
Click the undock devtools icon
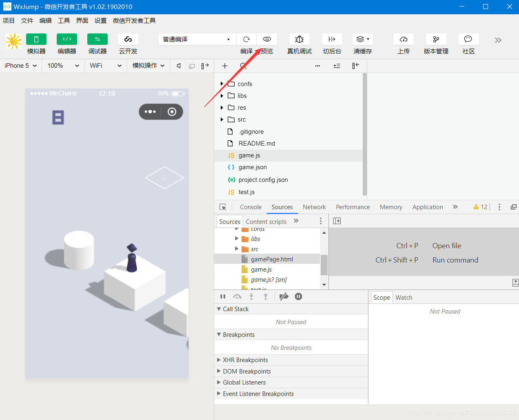(514, 207)
